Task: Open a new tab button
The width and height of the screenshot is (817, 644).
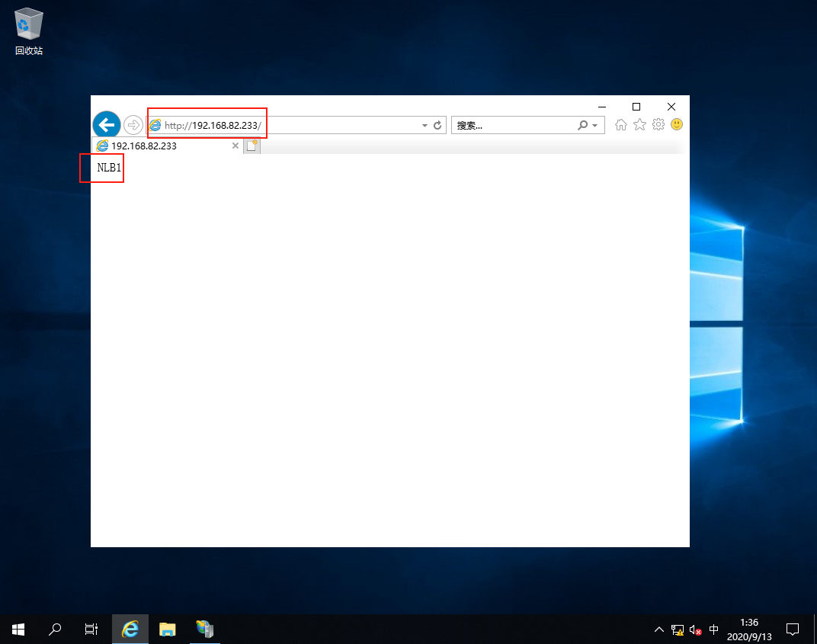Action: coord(252,146)
